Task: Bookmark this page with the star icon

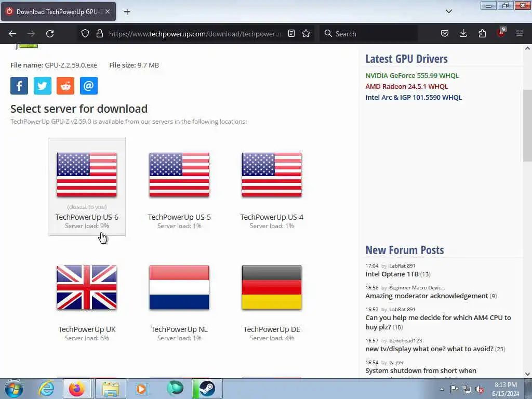Action: pyautogui.click(x=306, y=33)
